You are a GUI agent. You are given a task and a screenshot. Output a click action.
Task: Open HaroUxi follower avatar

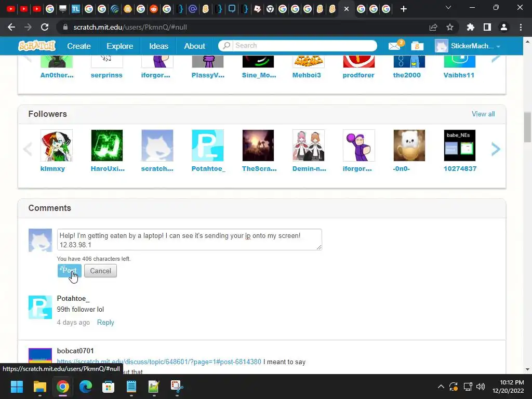(x=107, y=145)
